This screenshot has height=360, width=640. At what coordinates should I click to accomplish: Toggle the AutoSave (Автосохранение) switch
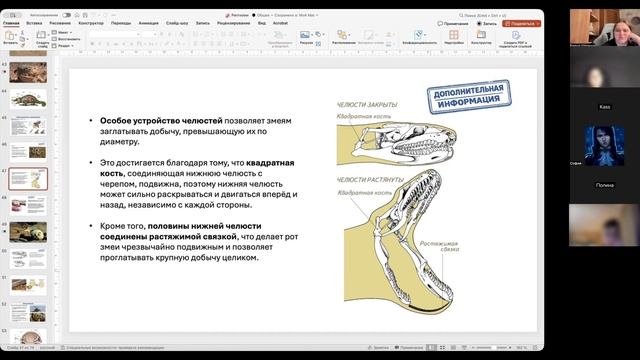66,15
